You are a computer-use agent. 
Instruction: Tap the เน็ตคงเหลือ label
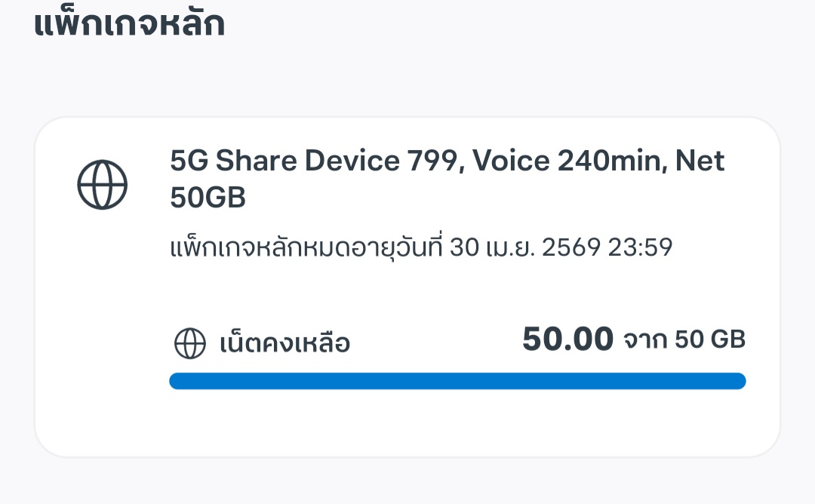pos(284,345)
